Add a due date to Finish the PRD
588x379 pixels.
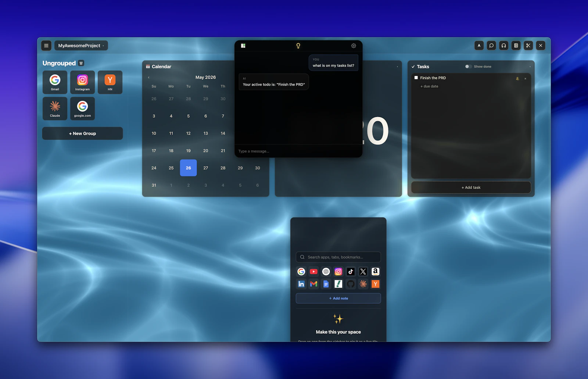429,86
